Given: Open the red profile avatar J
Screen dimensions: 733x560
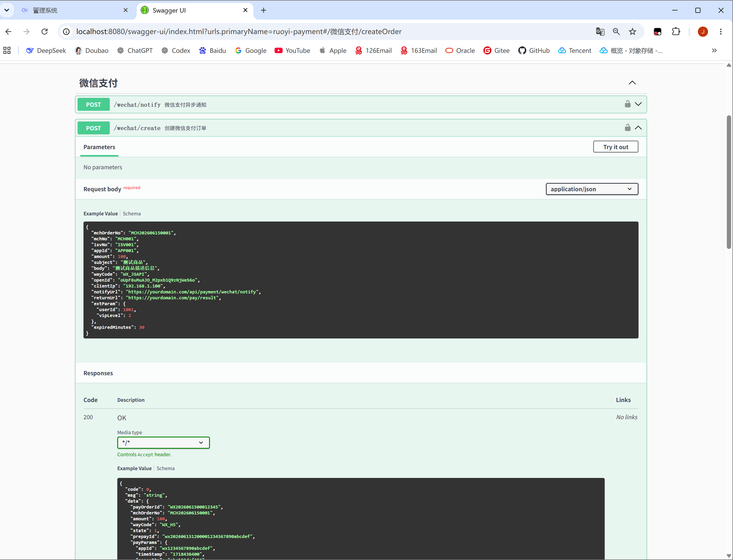Looking at the screenshot, I should (x=703, y=32).
